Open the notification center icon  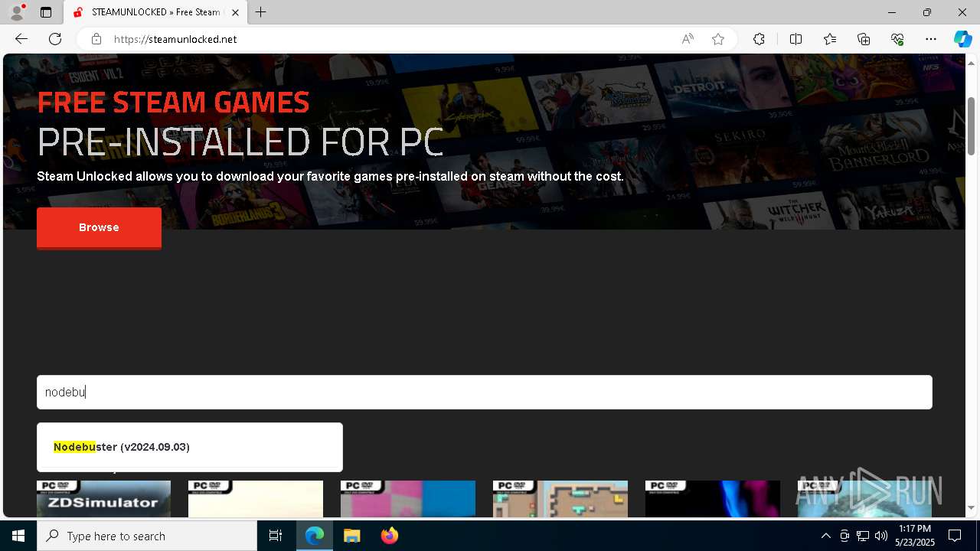(x=955, y=536)
